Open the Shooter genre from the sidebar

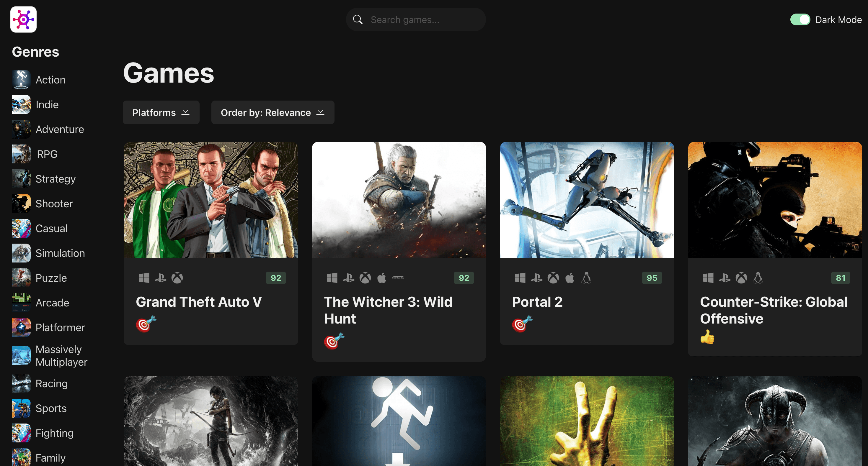click(54, 204)
